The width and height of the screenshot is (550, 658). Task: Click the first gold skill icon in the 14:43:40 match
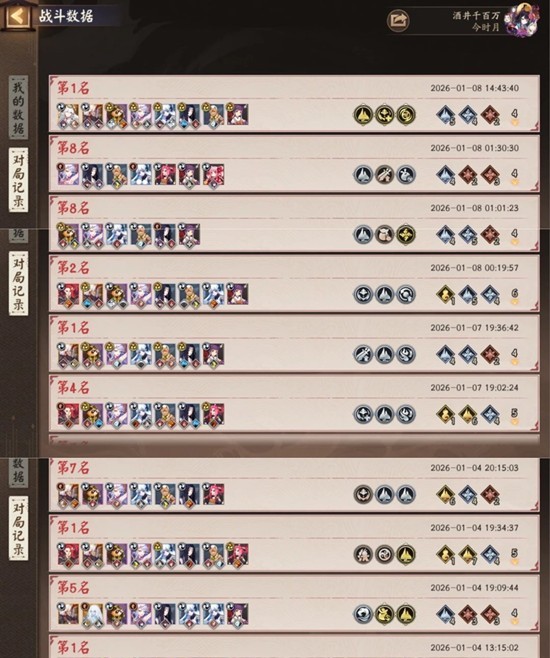click(x=363, y=115)
